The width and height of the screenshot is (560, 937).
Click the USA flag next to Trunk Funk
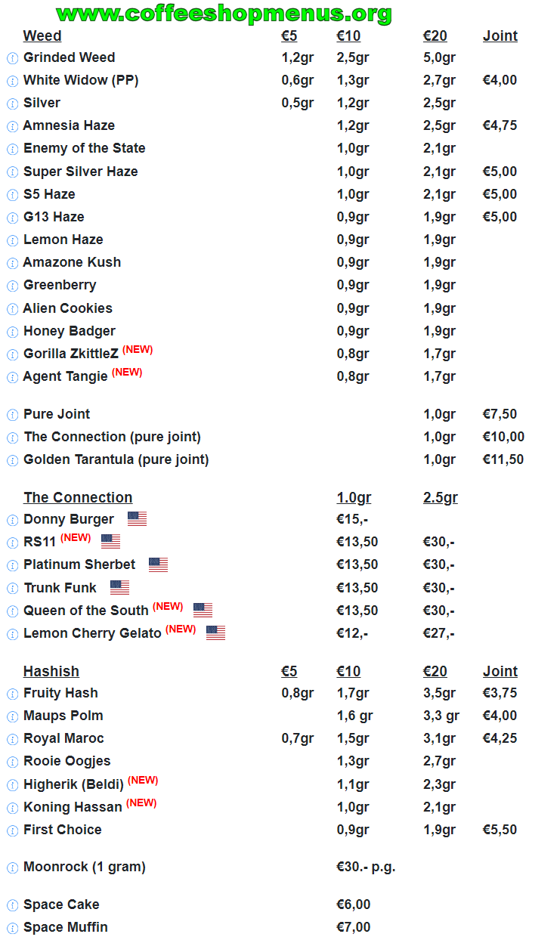pyautogui.click(x=119, y=588)
